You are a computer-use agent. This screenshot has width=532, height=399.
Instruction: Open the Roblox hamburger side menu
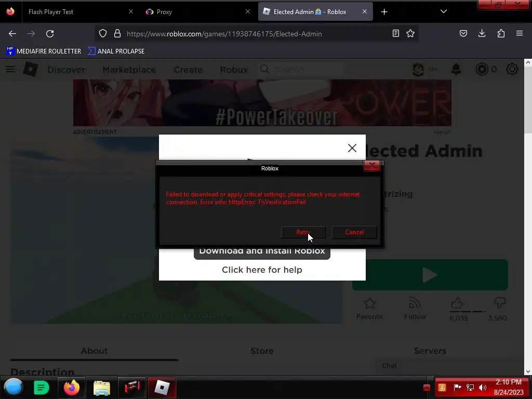[10, 69]
